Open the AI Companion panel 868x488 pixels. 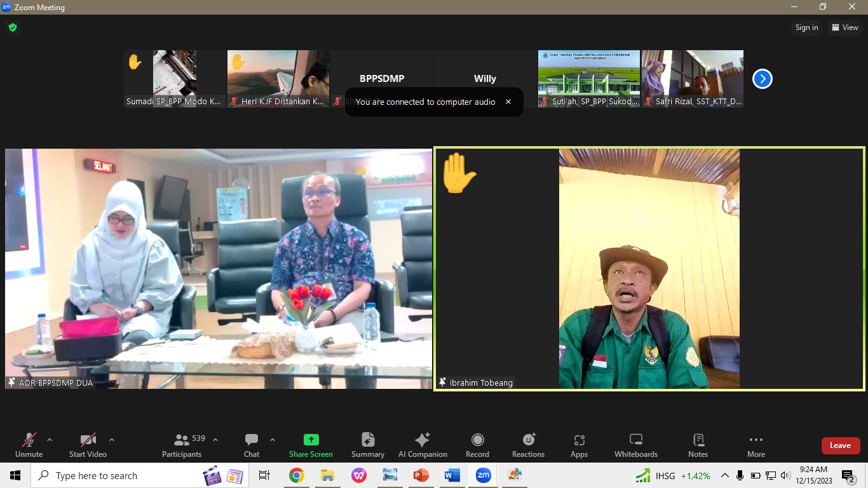[423, 445]
